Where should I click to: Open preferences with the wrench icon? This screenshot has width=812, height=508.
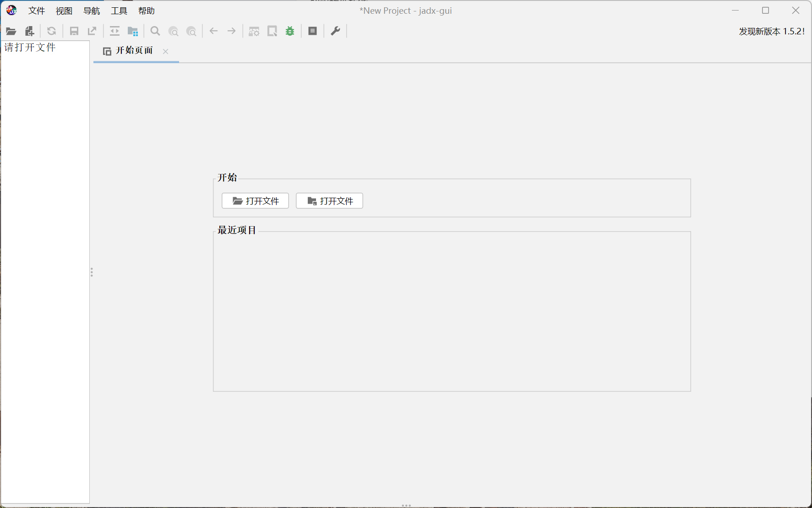[x=335, y=31]
